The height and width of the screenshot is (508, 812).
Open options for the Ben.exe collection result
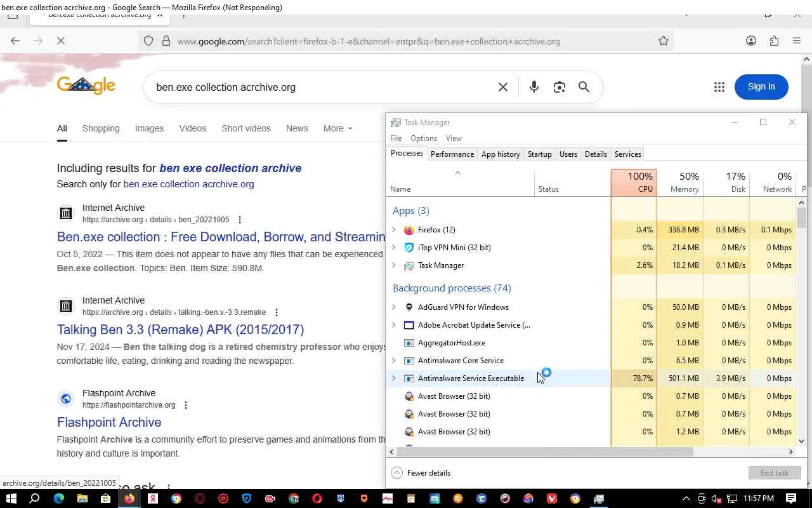pos(240,220)
